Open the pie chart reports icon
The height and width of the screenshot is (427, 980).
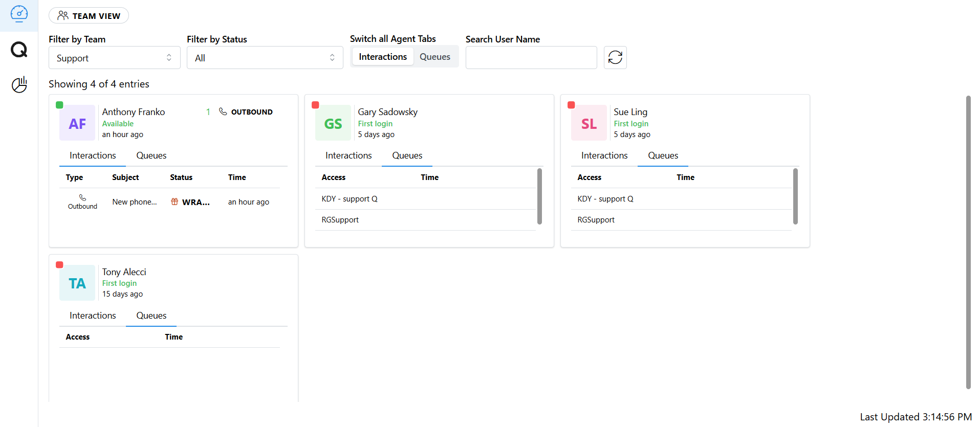coord(19,84)
